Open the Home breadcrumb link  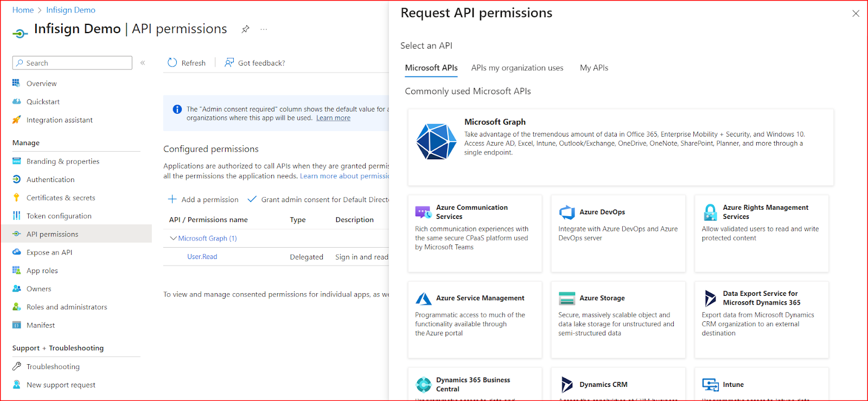click(23, 10)
